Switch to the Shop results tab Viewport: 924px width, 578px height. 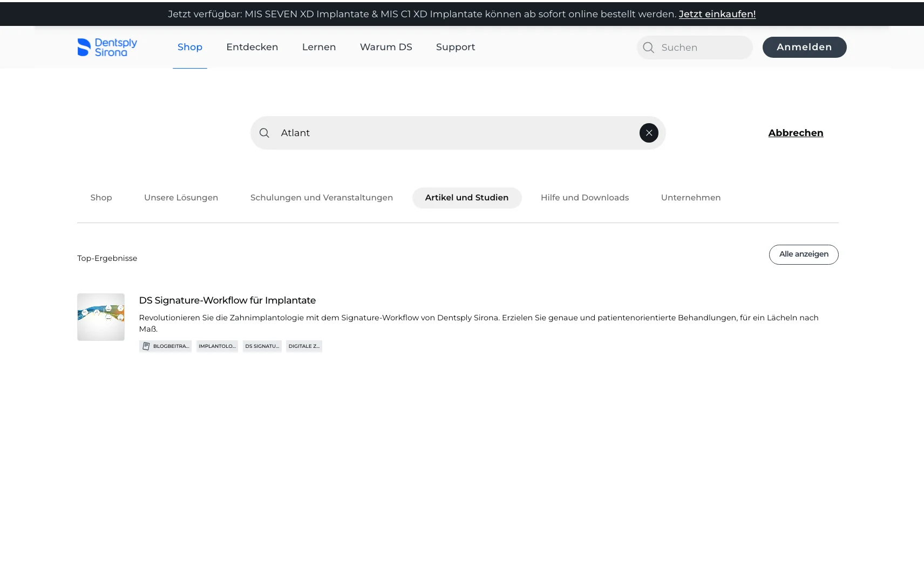101,198
